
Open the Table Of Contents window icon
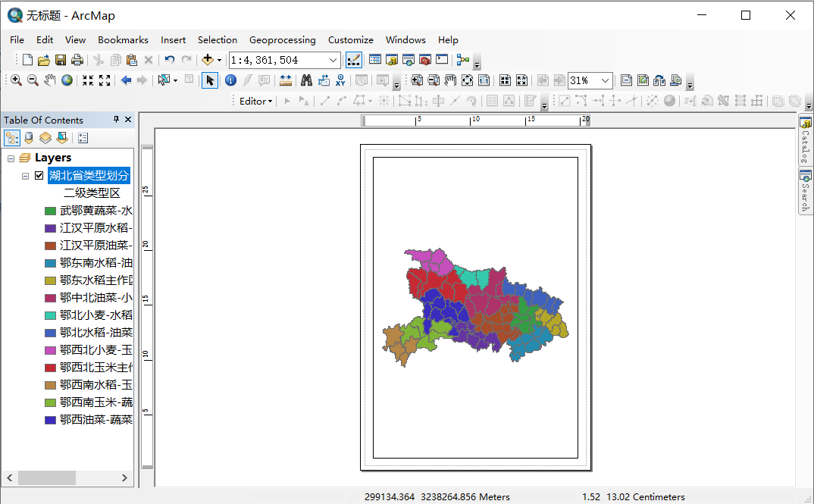[375, 60]
